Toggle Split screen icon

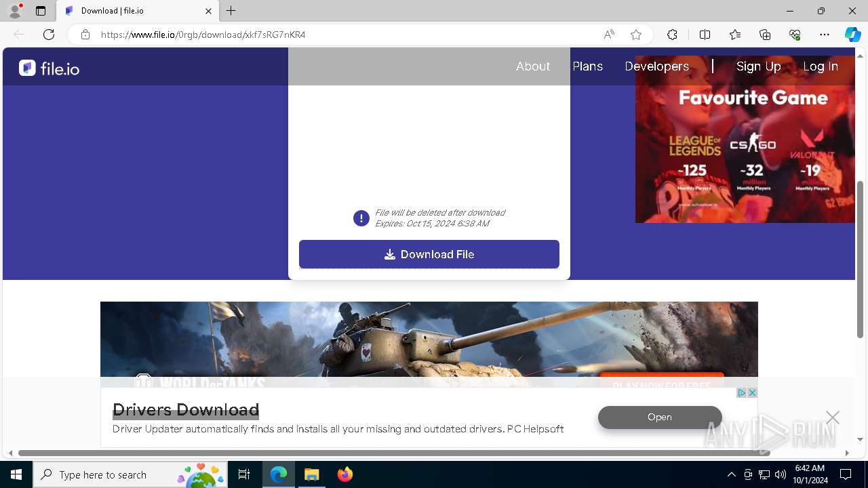click(x=705, y=35)
